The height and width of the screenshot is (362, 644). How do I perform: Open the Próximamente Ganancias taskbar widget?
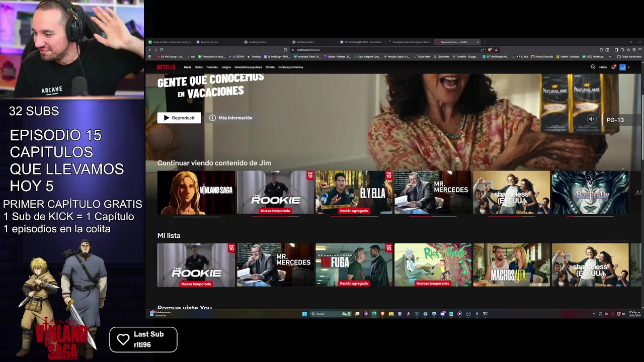[x=161, y=314]
